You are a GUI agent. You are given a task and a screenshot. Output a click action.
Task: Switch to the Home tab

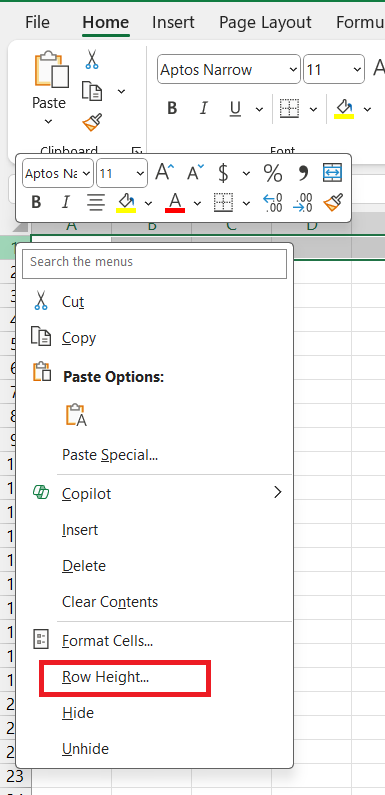coord(106,22)
